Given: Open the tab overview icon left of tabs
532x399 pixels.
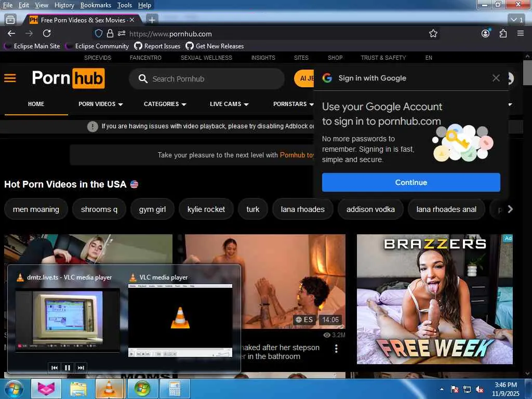Looking at the screenshot, I should (x=10, y=20).
